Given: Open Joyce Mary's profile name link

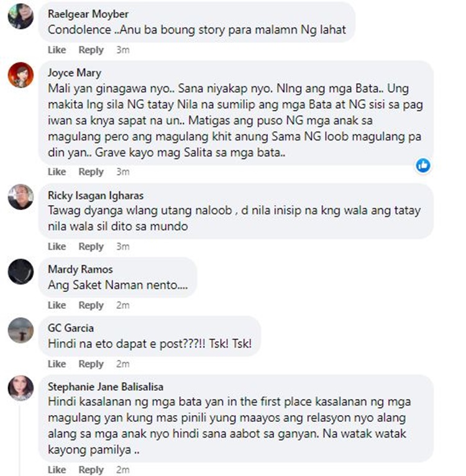Looking at the screenshot, I should pos(75,73).
